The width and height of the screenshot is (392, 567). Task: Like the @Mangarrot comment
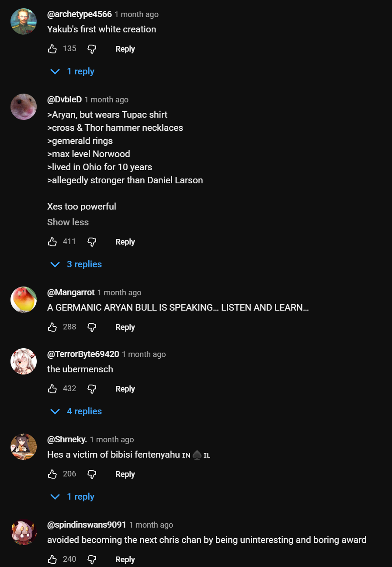pos(52,327)
